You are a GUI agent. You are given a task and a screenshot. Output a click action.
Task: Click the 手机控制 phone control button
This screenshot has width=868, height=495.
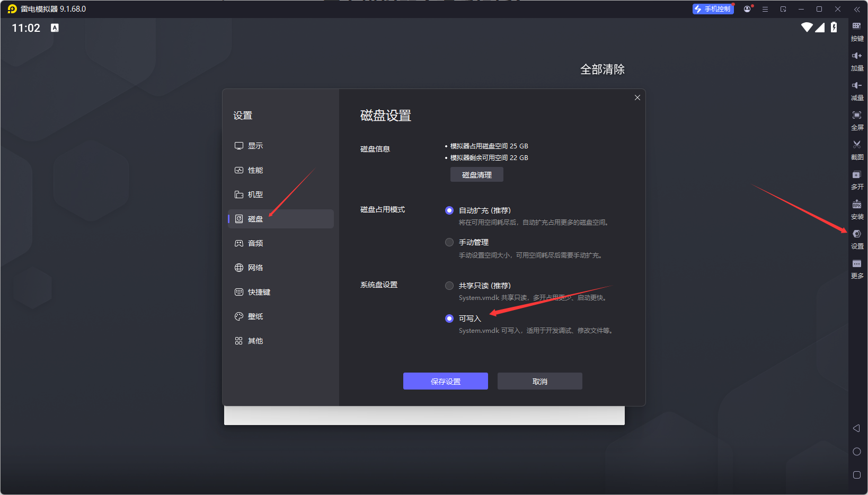713,9
